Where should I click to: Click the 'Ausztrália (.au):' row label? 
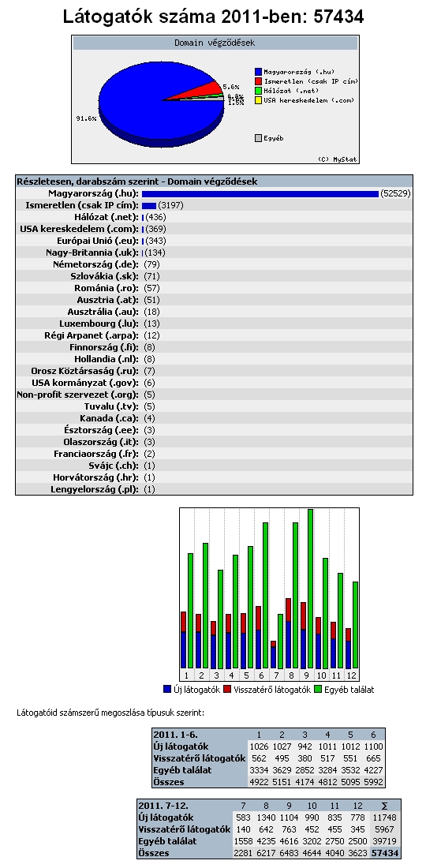point(103,312)
